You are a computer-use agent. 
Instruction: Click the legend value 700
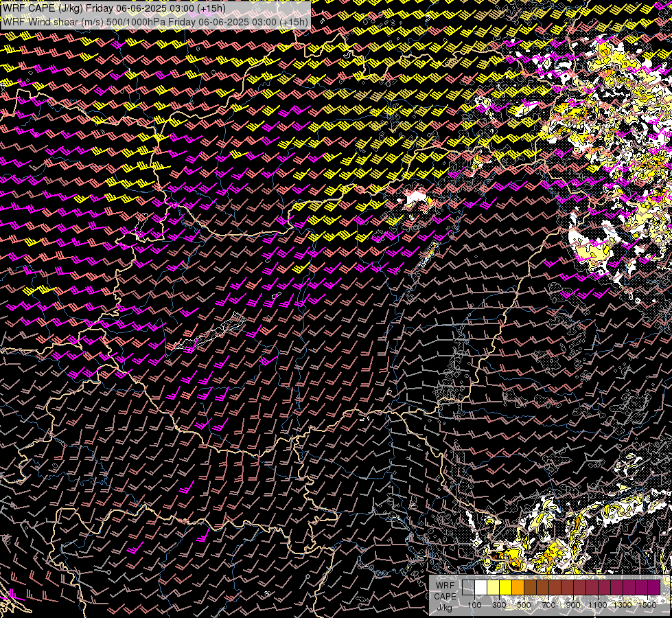548,605
